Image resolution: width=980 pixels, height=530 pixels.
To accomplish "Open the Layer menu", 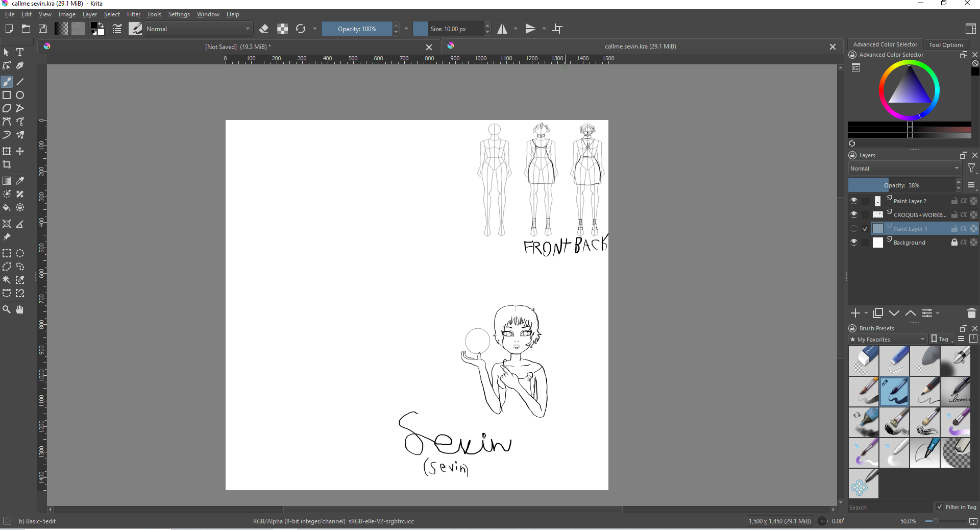I will (90, 14).
